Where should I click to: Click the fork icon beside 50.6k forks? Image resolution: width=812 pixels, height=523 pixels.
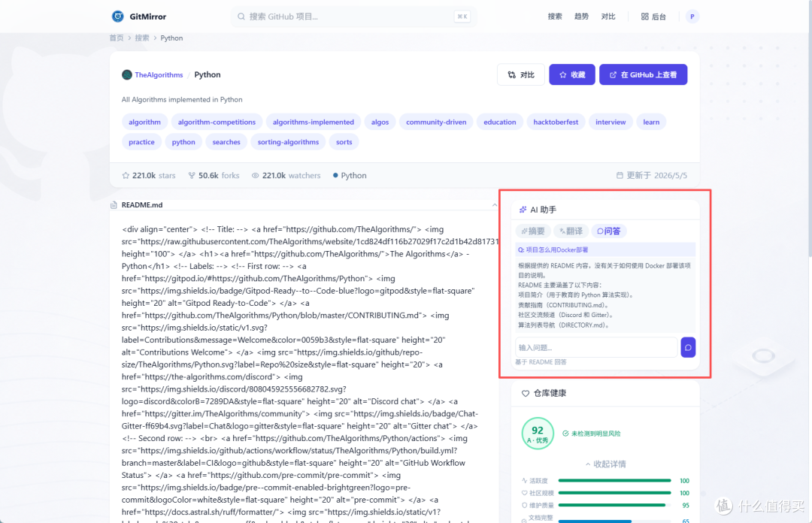192,176
